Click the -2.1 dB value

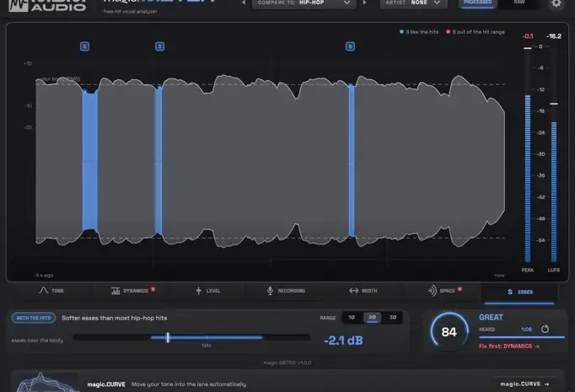(x=343, y=341)
